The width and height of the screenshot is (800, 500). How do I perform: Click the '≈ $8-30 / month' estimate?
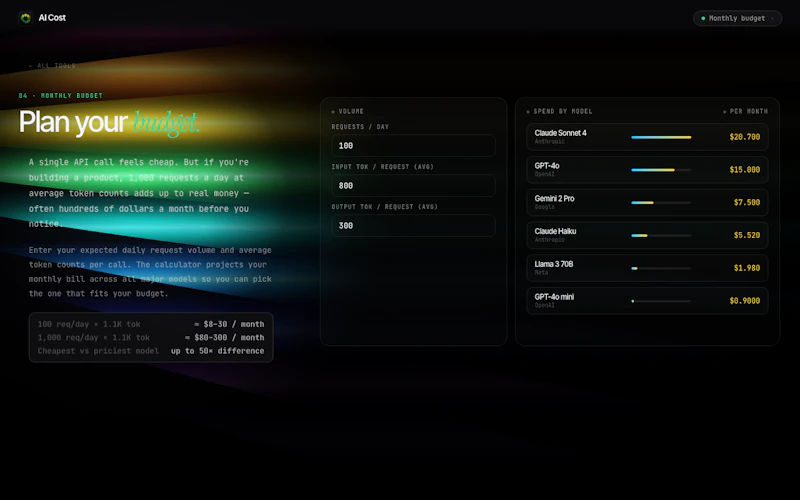pyautogui.click(x=229, y=324)
